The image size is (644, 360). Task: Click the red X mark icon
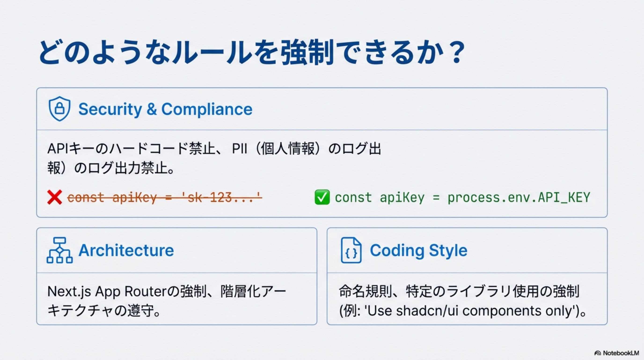[55, 197]
